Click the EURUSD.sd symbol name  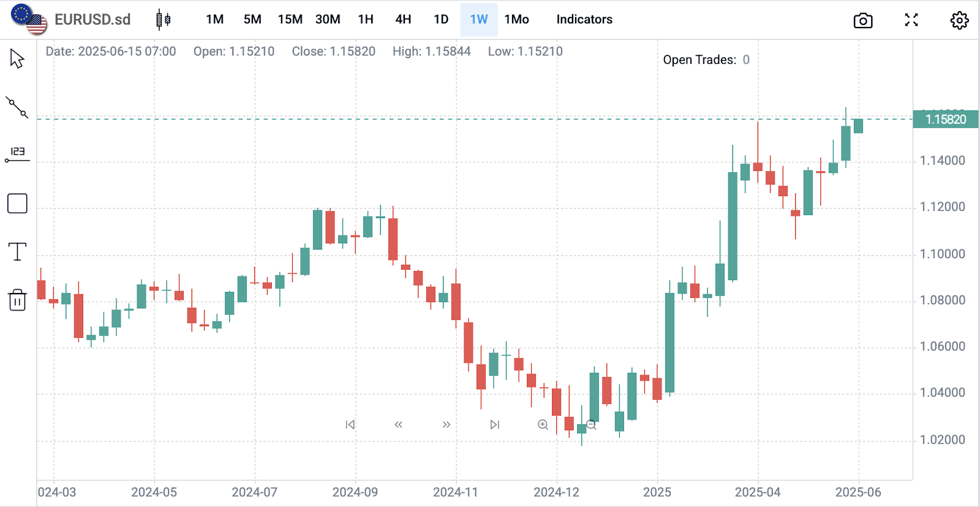click(92, 20)
